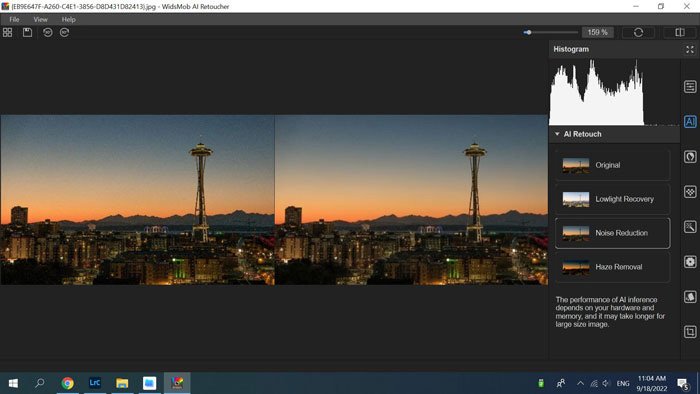This screenshot has width=700, height=394.
Task: Click the histogram graph
Action: point(614,92)
